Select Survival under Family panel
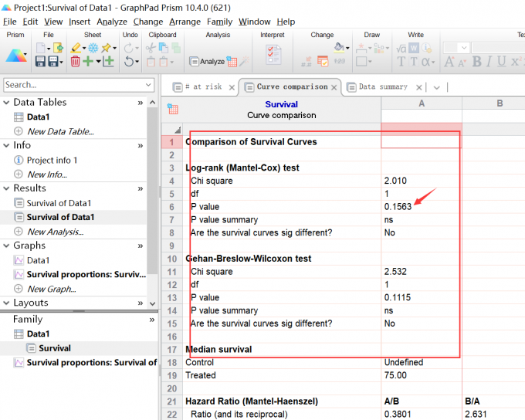This screenshot has height=420, width=525. 55,348
